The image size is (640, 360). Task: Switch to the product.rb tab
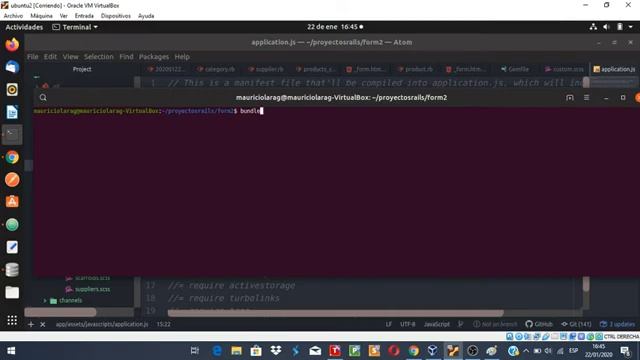click(416, 69)
